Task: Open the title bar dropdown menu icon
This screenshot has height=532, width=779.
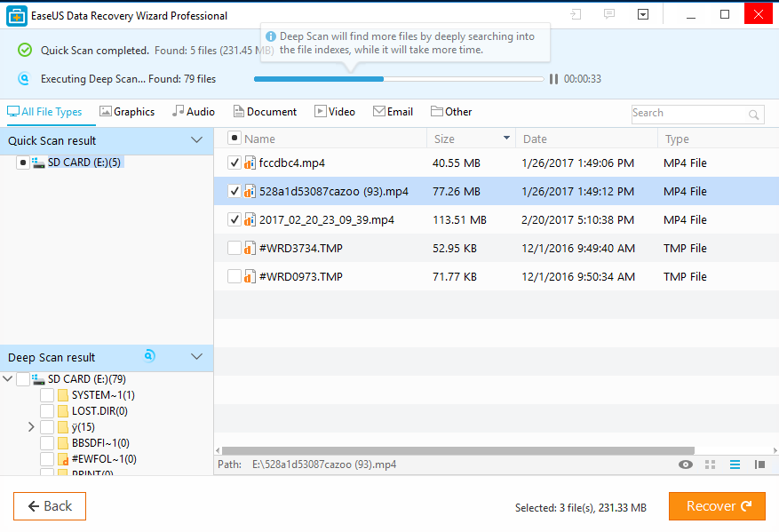Action: 643,14
